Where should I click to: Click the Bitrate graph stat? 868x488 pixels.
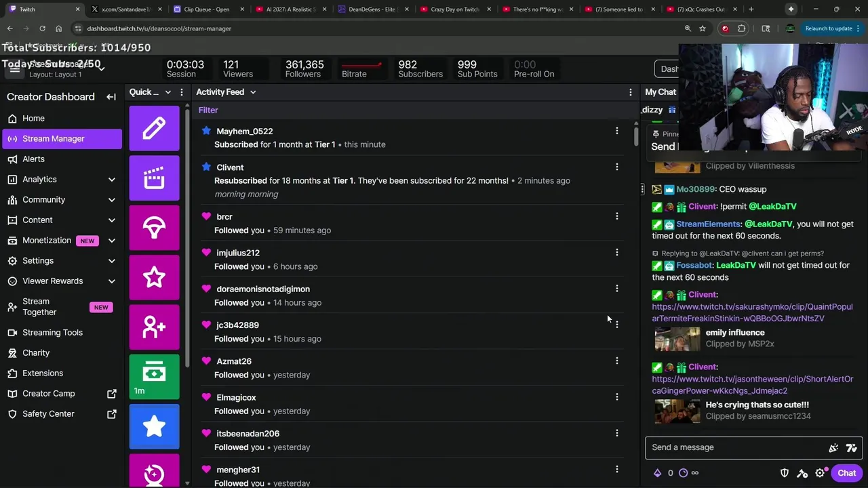click(x=361, y=68)
